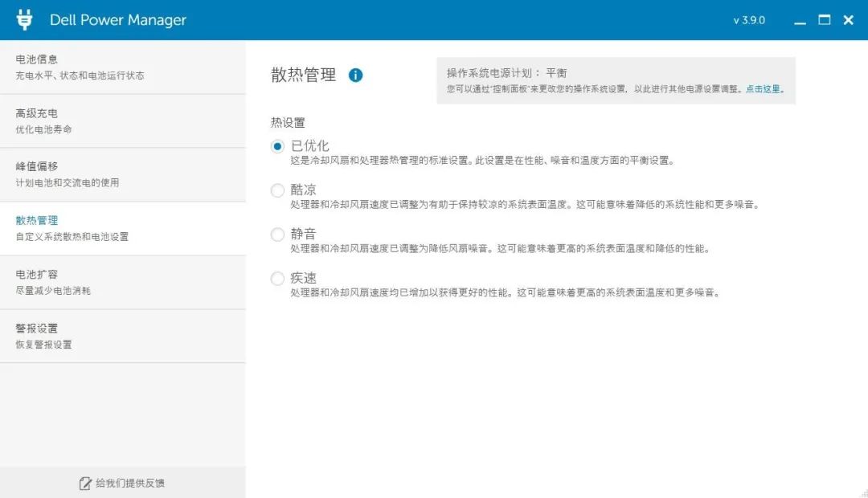Viewport: 868px width, 498px height.
Task: Click the 恢复警报设置 subtitle
Action: tap(43, 345)
